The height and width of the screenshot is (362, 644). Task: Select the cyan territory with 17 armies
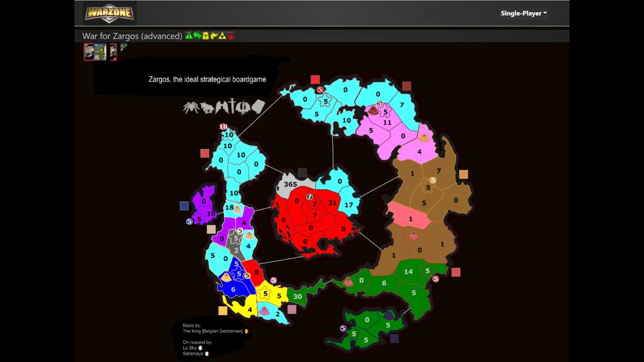[x=348, y=205]
